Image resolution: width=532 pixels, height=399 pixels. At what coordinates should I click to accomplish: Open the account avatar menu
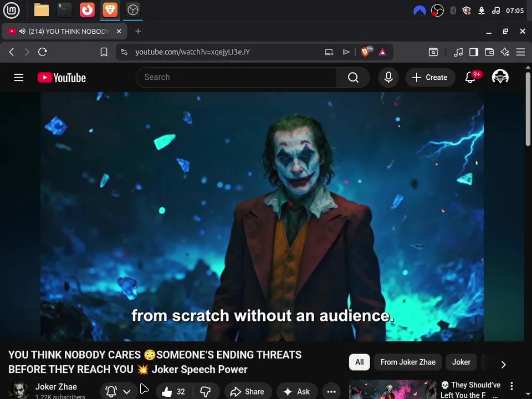point(500,77)
